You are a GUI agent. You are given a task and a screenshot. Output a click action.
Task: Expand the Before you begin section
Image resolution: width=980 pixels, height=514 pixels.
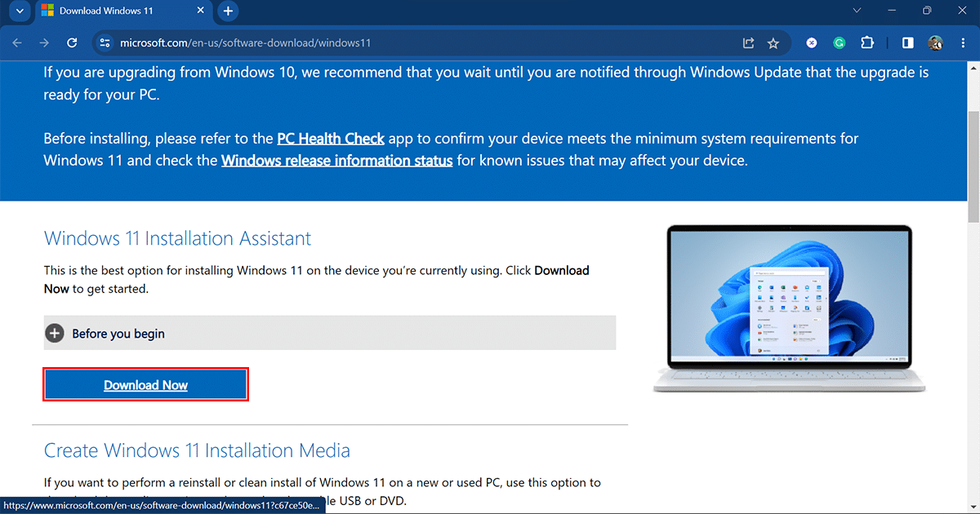330,334
